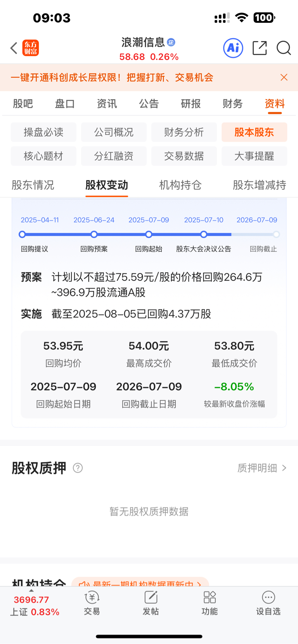Screen dimensions: 298x644
Task: Tap the 回购起始 timeline node
Action: pyautogui.click(x=149, y=234)
